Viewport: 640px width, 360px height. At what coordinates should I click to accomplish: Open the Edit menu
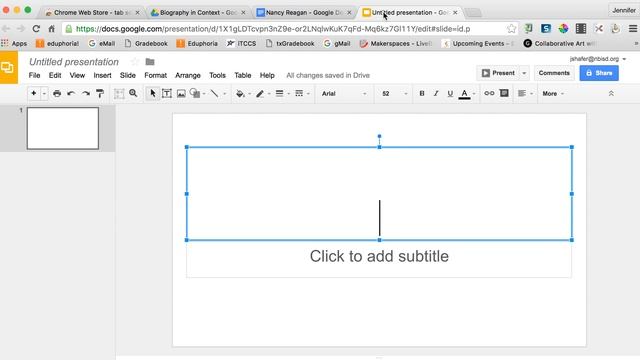(55, 75)
